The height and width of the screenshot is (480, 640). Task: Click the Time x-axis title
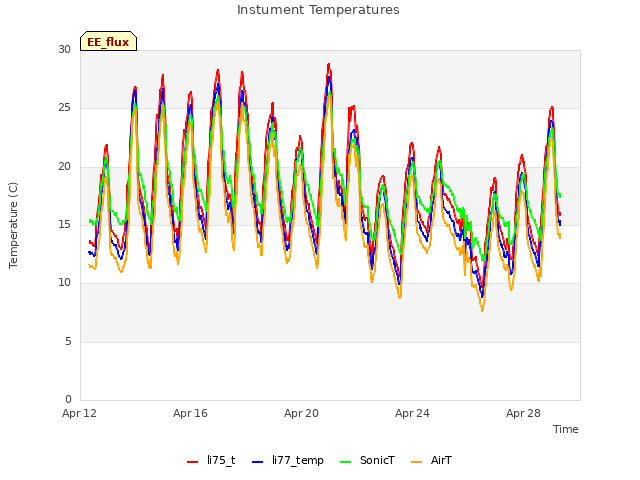(565, 429)
